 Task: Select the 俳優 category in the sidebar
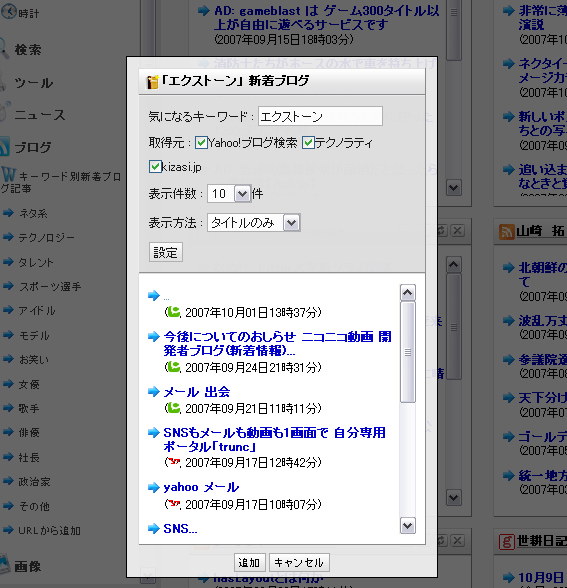click(x=29, y=432)
